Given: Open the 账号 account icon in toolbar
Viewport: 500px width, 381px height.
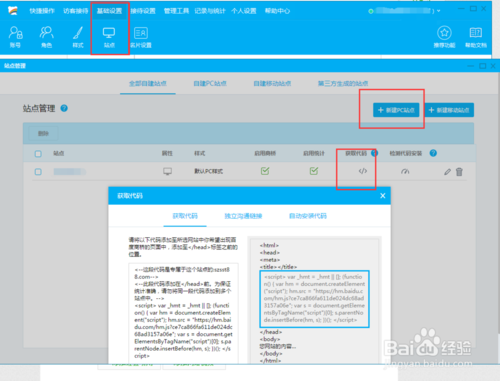Looking at the screenshot, I should pos(15,33).
